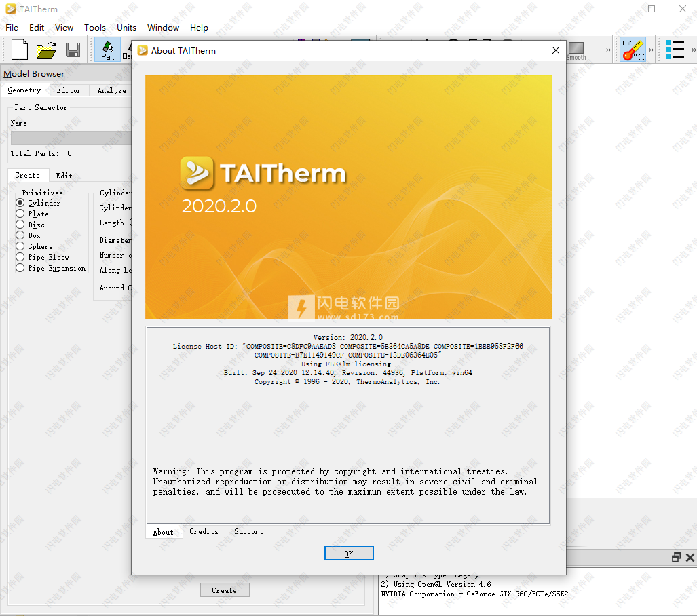
Task: Click OK in the About dialog
Action: (349, 554)
